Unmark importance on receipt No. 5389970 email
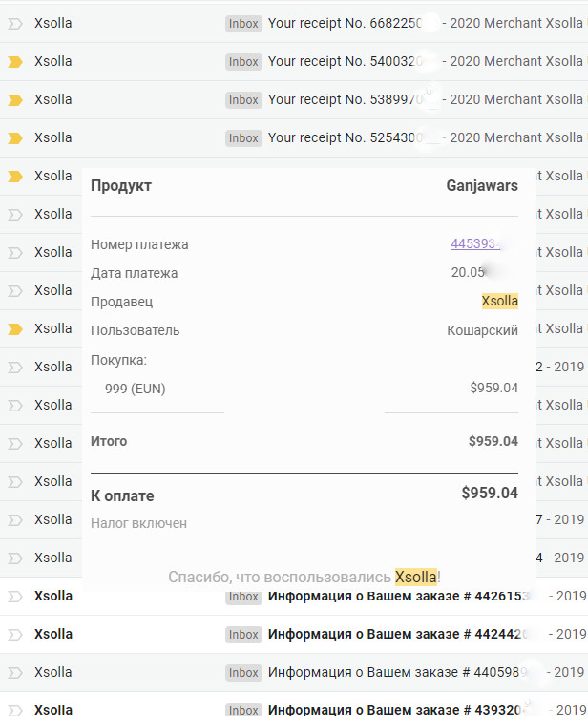The height and width of the screenshot is (716, 588). [14, 99]
